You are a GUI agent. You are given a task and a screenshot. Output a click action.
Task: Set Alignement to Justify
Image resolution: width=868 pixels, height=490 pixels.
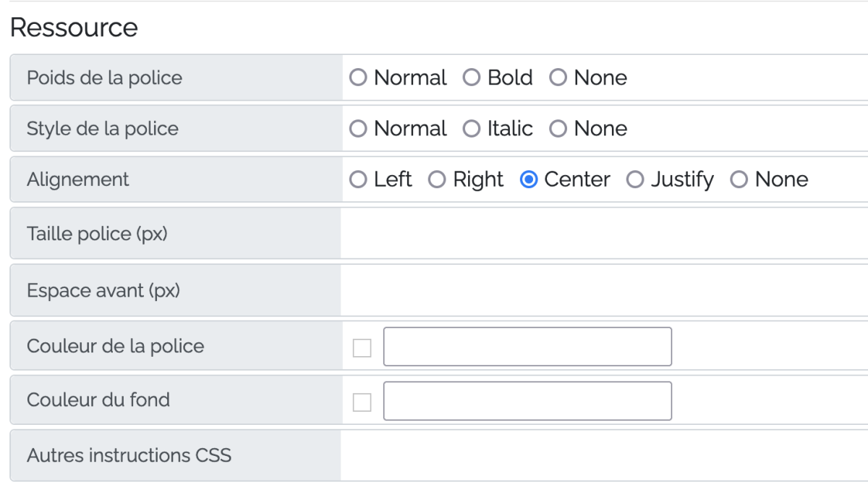635,179
